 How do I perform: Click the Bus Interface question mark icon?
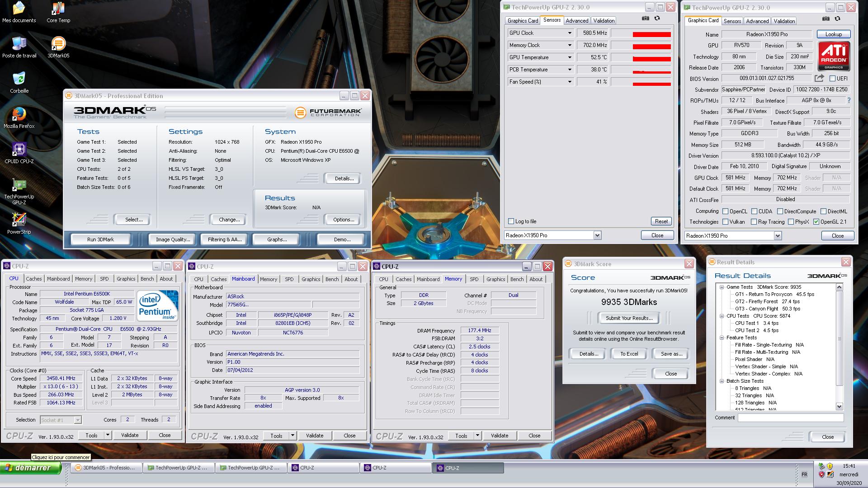tap(849, 100)
